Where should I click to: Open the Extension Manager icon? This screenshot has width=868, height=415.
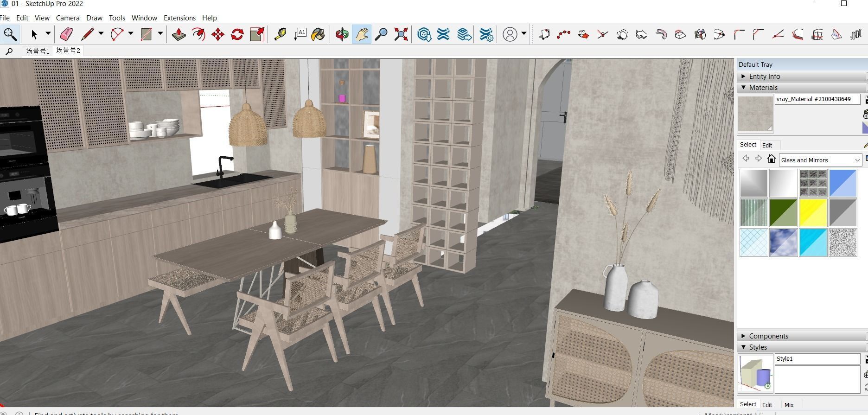coord(486,34)
